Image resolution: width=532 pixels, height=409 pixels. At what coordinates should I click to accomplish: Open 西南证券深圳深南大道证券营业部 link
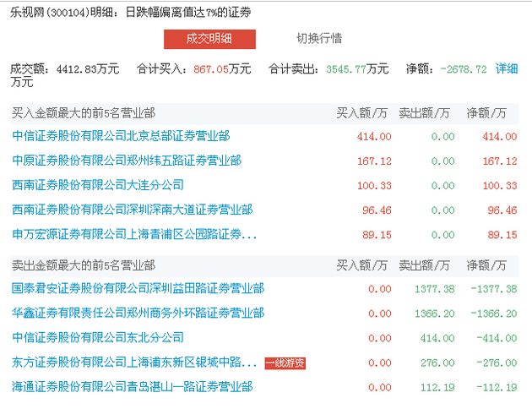[133, 210]
